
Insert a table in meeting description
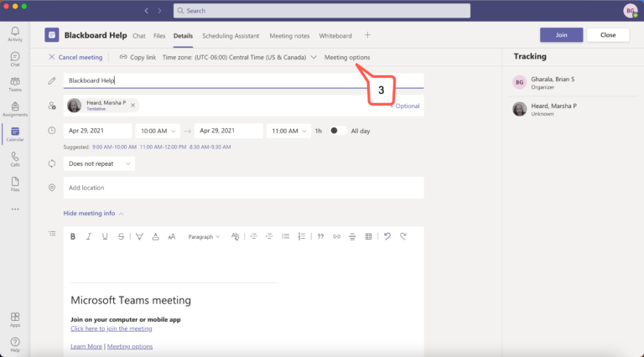[x=368, y=236]
